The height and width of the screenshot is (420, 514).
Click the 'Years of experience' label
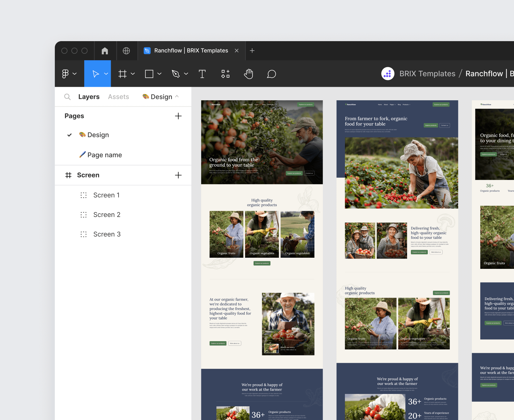pos(436,413)
